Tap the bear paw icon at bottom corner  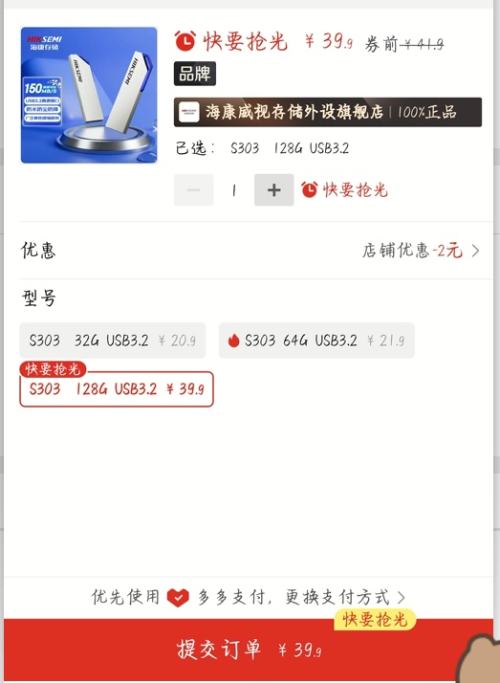tap(478, 660)
